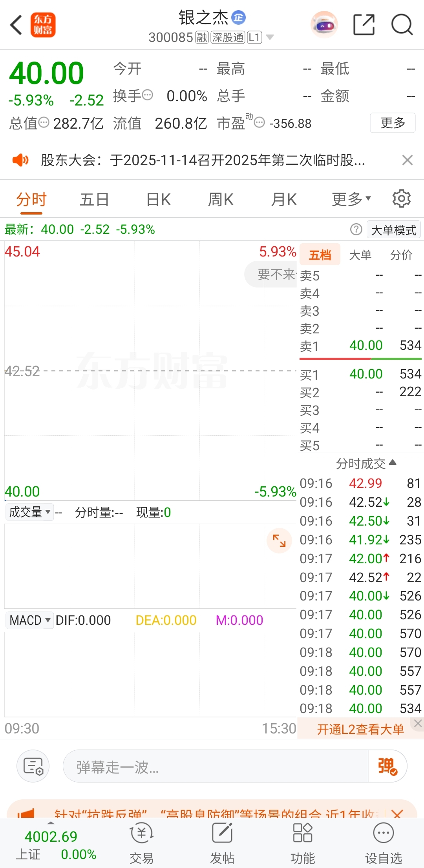Viewport: 424px width, 868px height.
Task: Open the Eastmoney orange logo icon
Action: (x=43, y=25)
